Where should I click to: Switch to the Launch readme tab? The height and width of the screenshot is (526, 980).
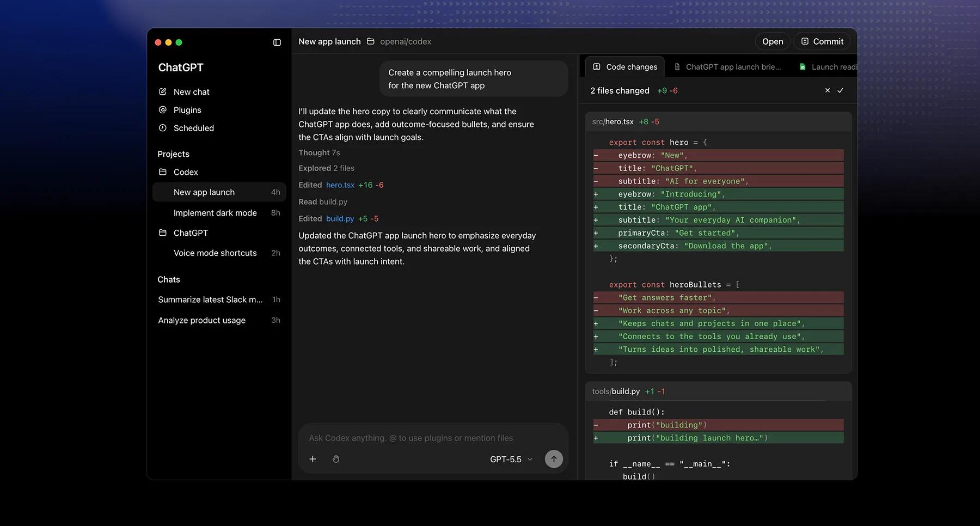point(828,67)
